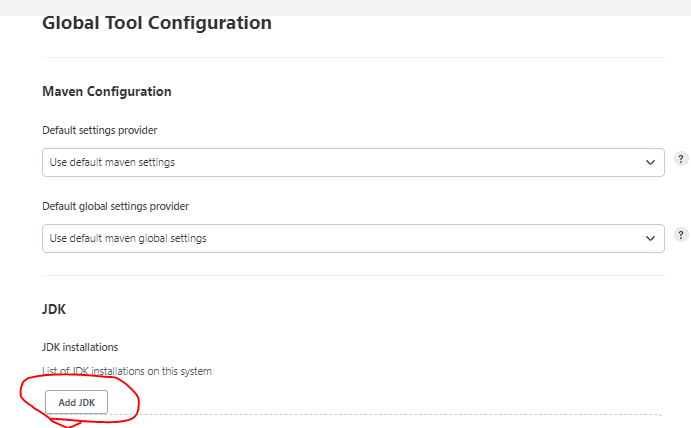
Task: Open help for Default settings provider
Action: (681, 159)
